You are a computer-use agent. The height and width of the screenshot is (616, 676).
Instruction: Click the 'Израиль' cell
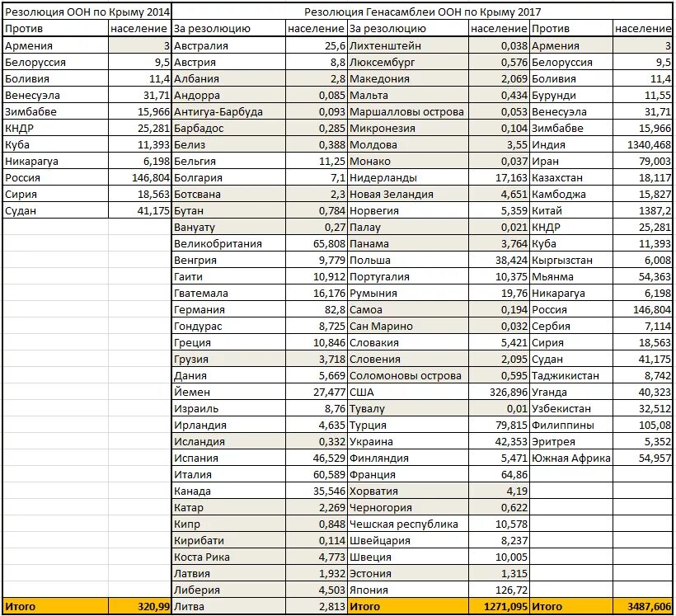(x=228, y=408)
